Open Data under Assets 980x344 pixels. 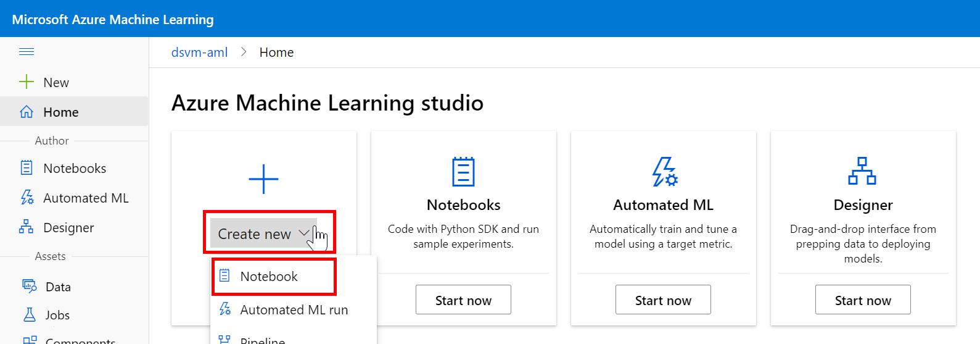(x=74, y=287)
